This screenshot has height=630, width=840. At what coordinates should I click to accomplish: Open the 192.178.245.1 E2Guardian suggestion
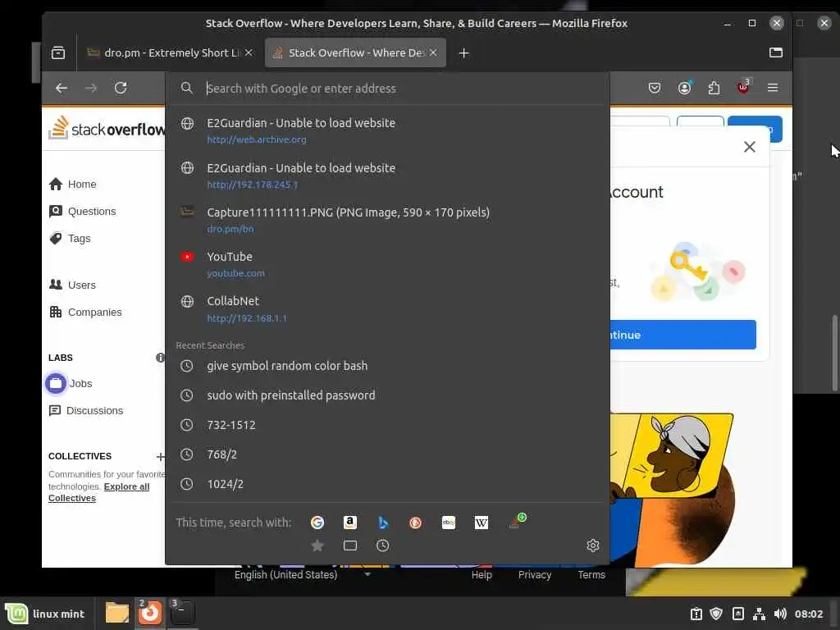pyautogui.click(x=387, y=176)
